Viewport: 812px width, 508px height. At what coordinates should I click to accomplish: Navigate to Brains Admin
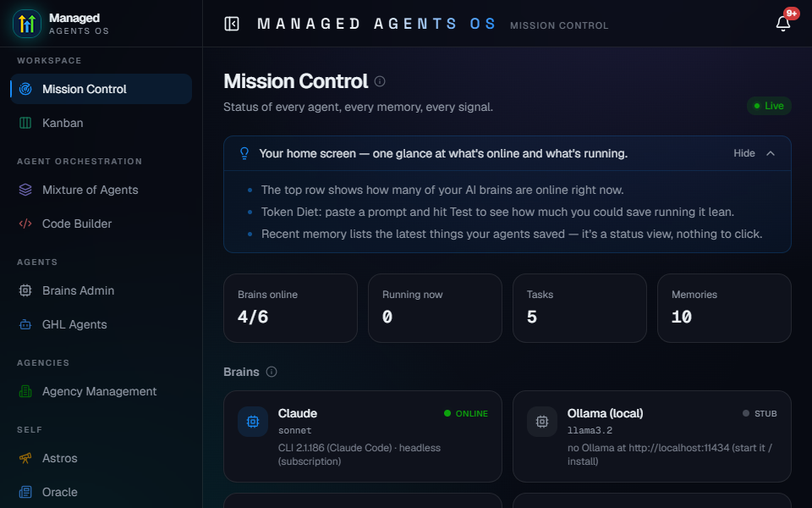click(x=101, y=290)
